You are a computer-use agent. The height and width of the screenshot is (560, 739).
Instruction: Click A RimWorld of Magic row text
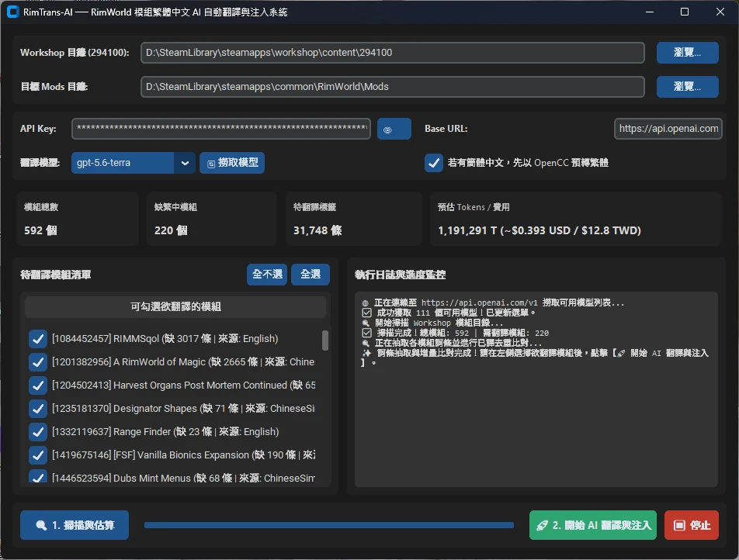coord(183,362)
